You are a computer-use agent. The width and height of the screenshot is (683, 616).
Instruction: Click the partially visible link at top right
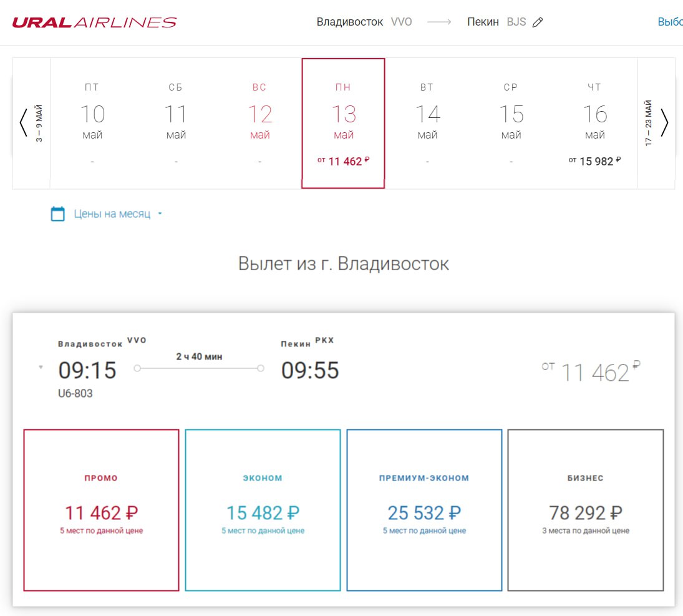[x=671, y=22]
